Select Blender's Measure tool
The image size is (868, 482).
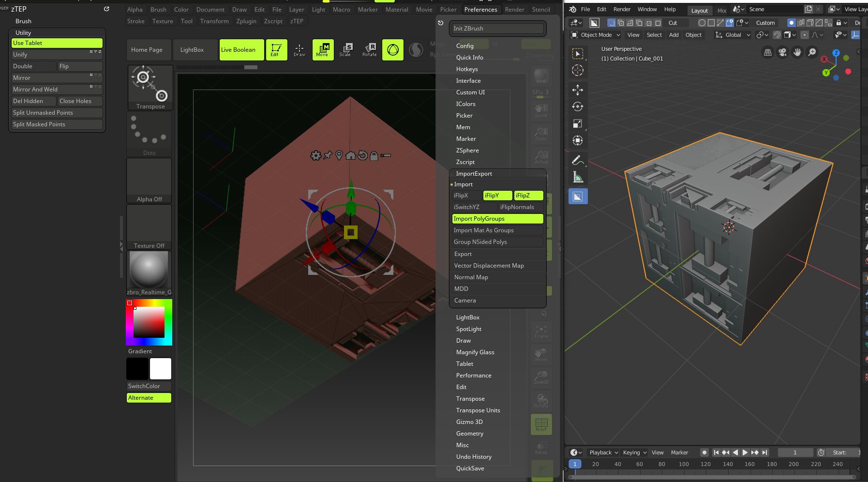(x=578, y=177)
